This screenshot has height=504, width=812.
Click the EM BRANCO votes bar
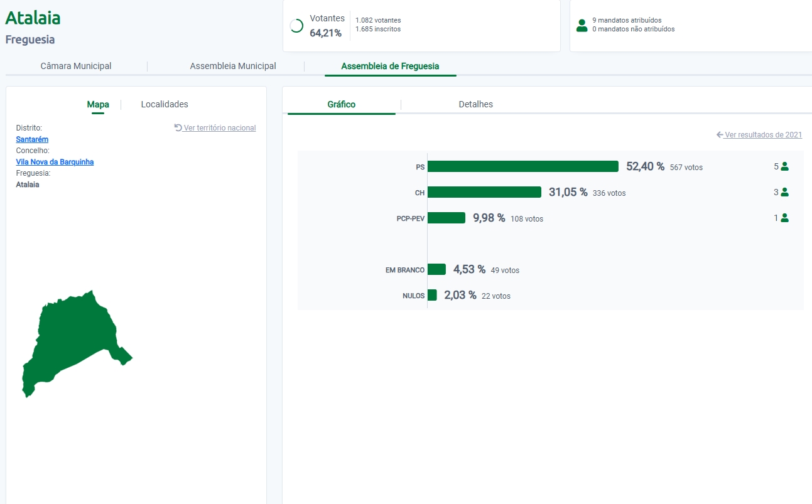[436, 269]
